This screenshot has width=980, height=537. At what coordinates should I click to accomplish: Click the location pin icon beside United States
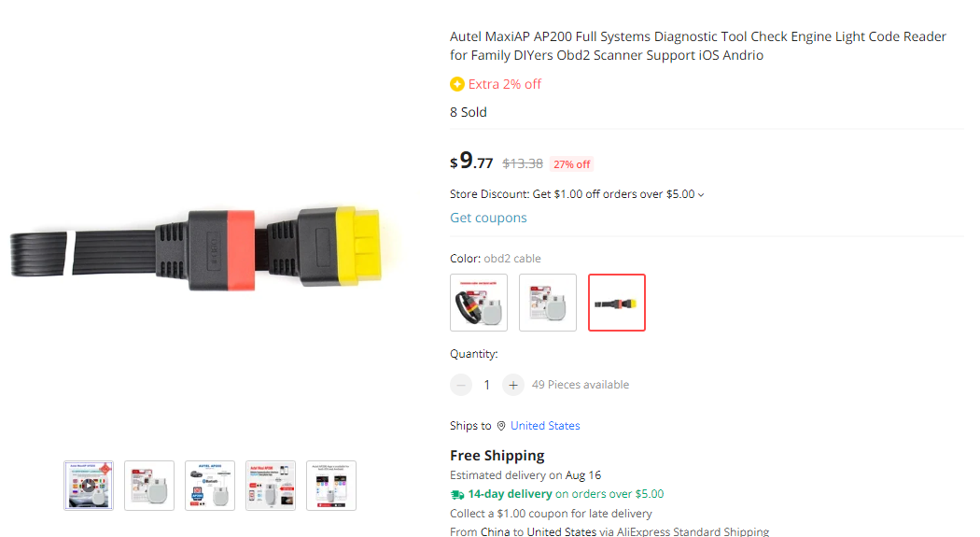click(501, 426)
